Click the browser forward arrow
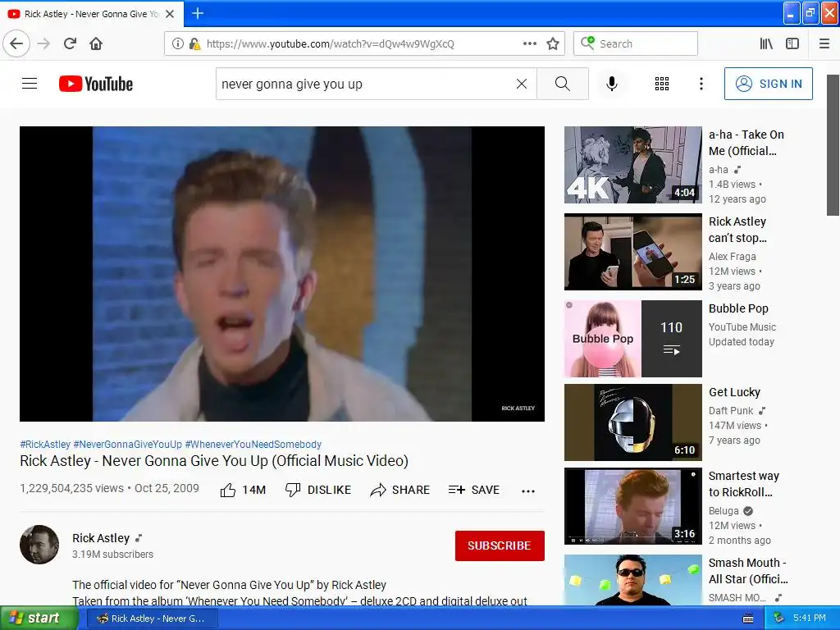840x630 pixels. (x=43, y=43)
